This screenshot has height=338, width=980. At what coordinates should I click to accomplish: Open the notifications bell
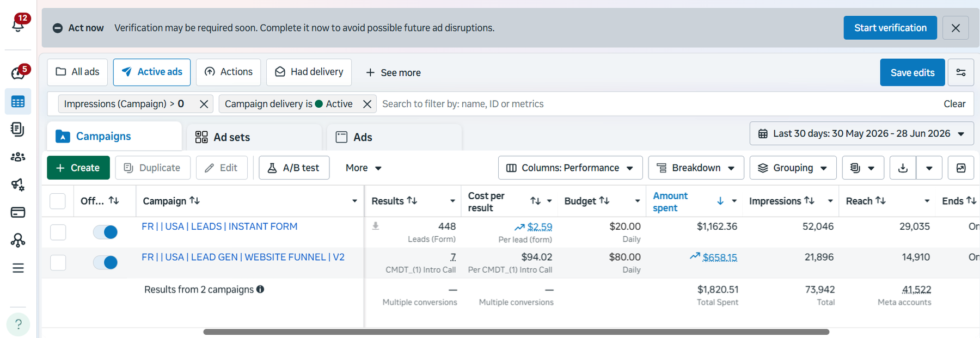point(18,24)
